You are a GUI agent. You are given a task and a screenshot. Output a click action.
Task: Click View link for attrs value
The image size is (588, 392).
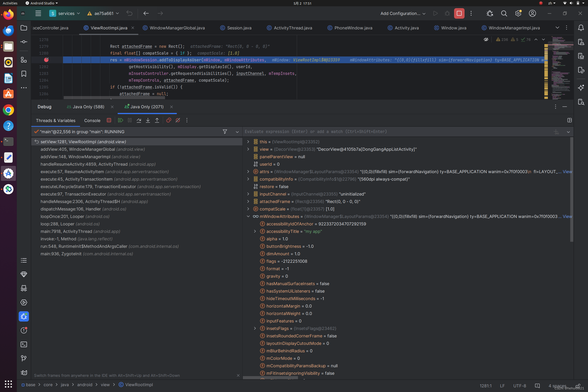coord(567,171)
